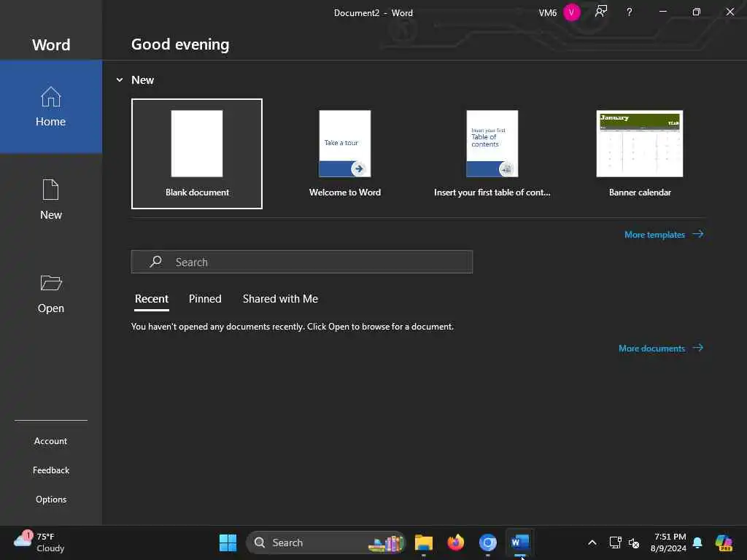Image resolution: width=747 pixels, height=560 pixels.
Task: Switch to the Pinned tab
Action: click(205, 299)
